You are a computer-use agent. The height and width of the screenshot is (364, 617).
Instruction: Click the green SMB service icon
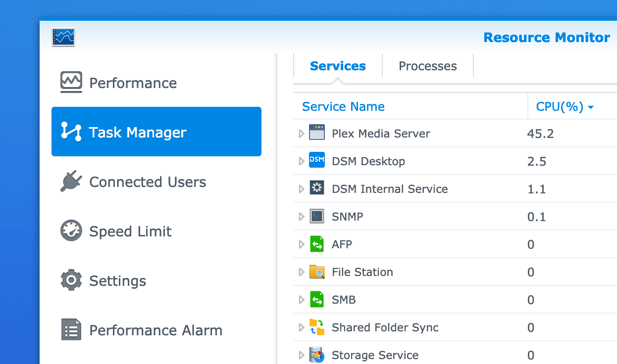pyautogui.click(x=317, y=299)
